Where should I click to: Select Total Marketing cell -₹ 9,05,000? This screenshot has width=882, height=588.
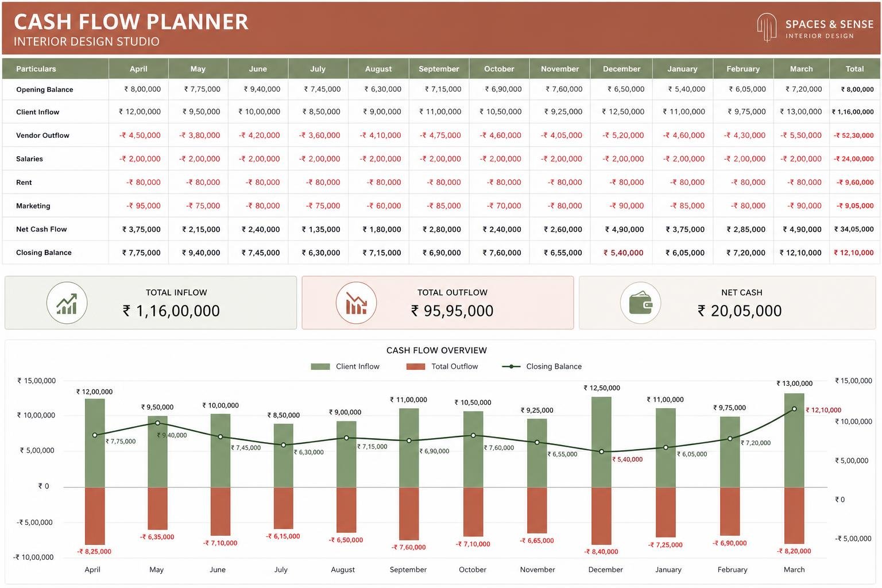tap(855, 206)
